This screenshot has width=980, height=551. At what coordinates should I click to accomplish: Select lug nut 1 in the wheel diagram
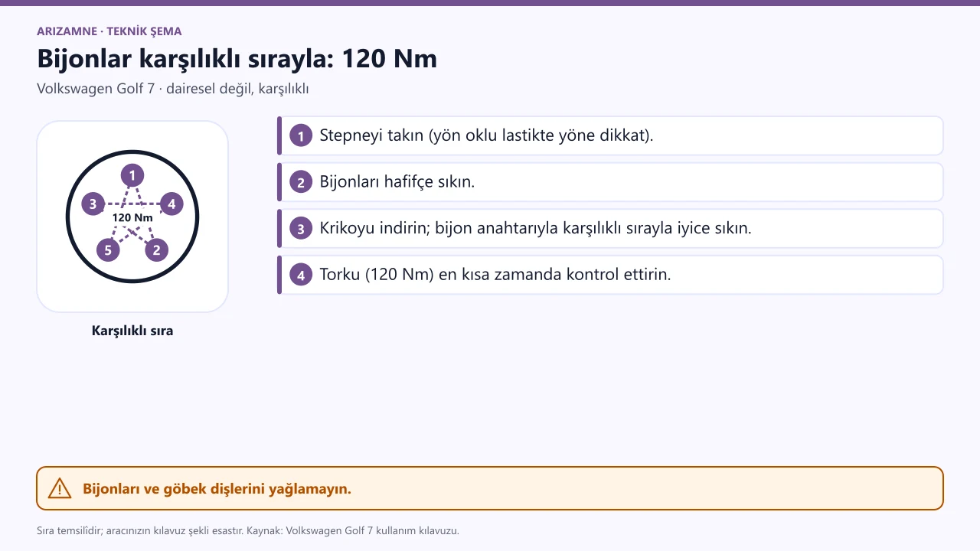pos(132,175)
